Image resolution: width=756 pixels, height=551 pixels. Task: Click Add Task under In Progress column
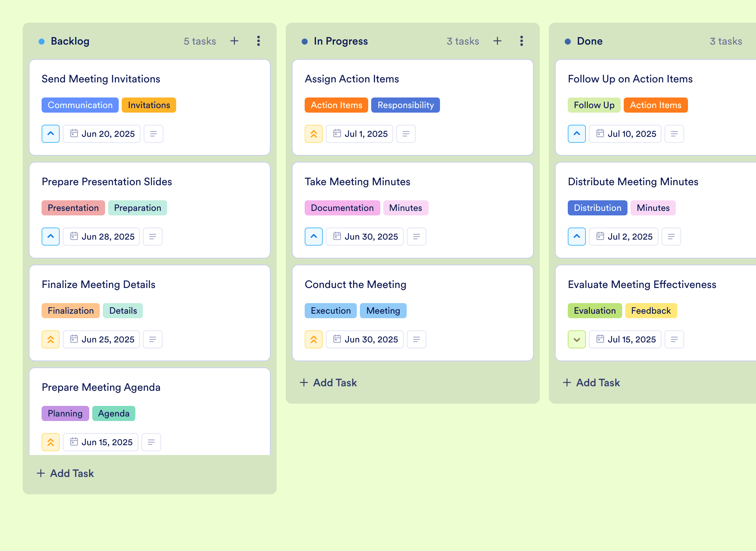click(328, 382)
